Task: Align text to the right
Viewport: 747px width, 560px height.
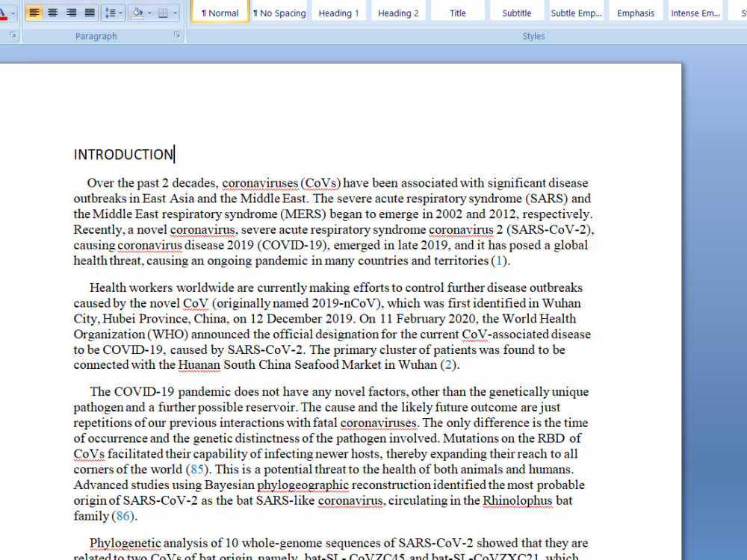Action: point(71,13)
